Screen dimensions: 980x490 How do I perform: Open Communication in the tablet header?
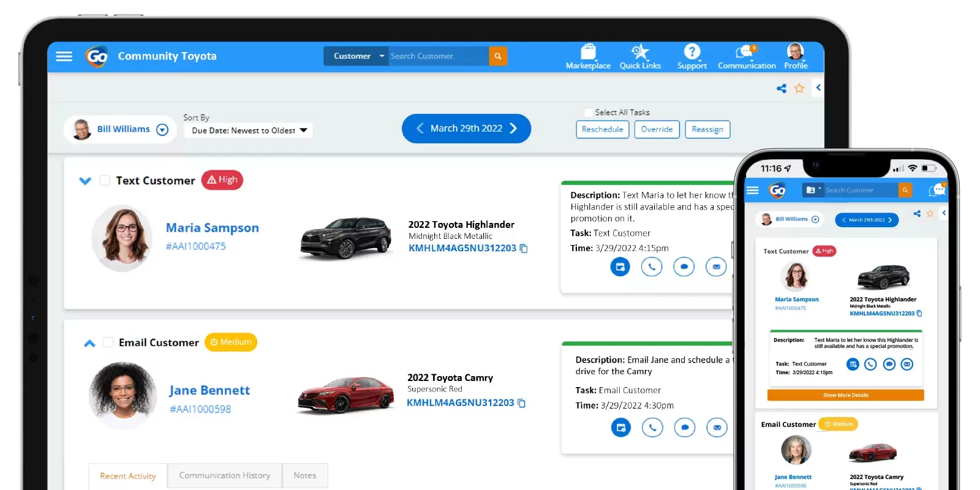[747, 56]
